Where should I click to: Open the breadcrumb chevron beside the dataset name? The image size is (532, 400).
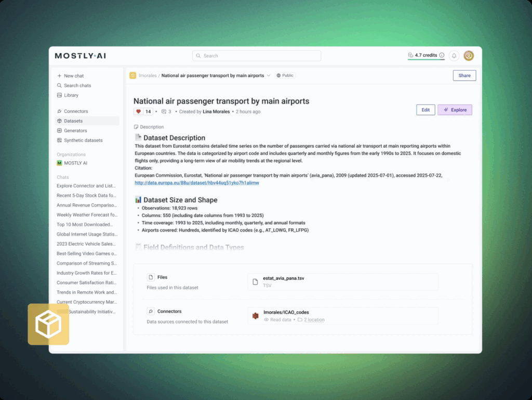pos(269,75)
